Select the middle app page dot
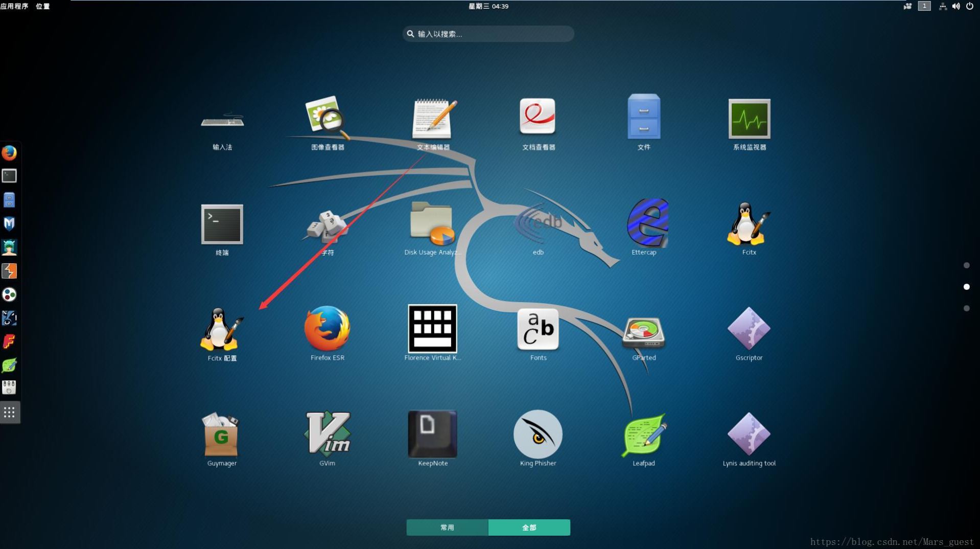This screenshot has height=549, width=980. pyautogui.click(x=966, y=287)
